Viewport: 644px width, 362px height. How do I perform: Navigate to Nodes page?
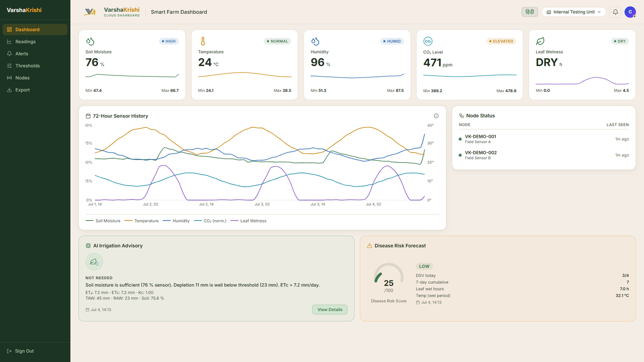click(x=35, y=78)
